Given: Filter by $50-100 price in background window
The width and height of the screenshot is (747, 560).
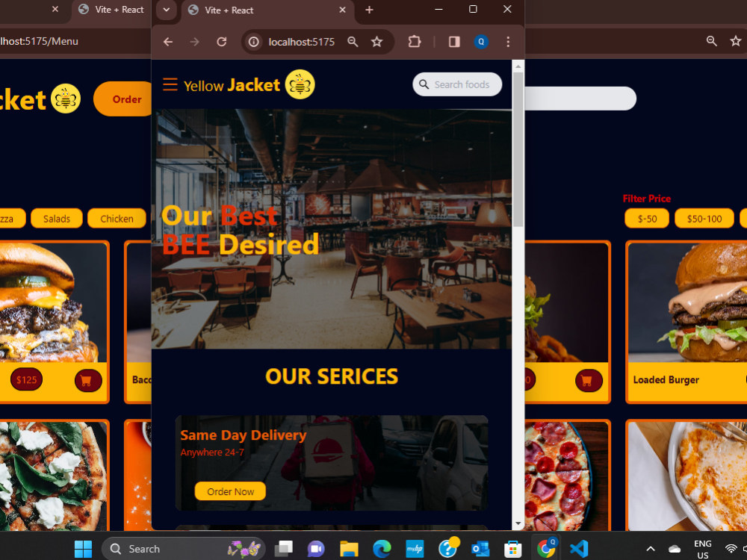Looking at the screenshot, I should tap(704, 219).
